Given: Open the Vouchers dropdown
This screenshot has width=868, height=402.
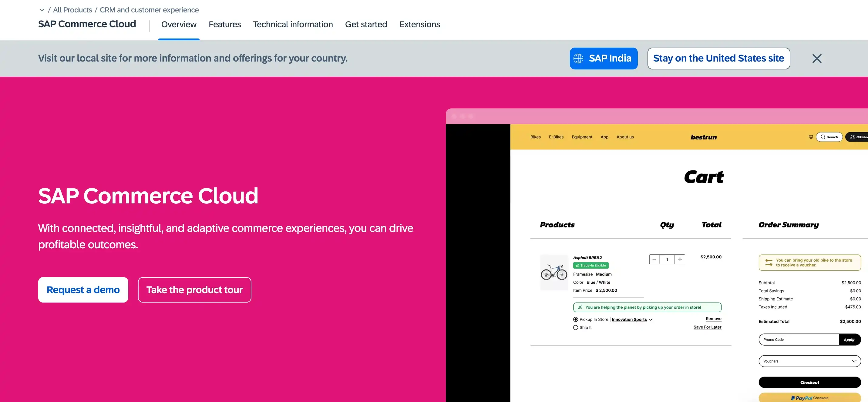Looking at the screenshot, I should point(809,361).
